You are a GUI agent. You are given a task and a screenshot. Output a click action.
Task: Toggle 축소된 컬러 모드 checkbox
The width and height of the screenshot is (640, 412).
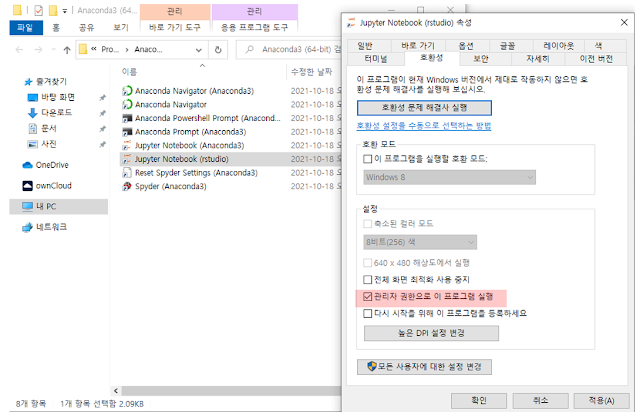tap(367, 224)
